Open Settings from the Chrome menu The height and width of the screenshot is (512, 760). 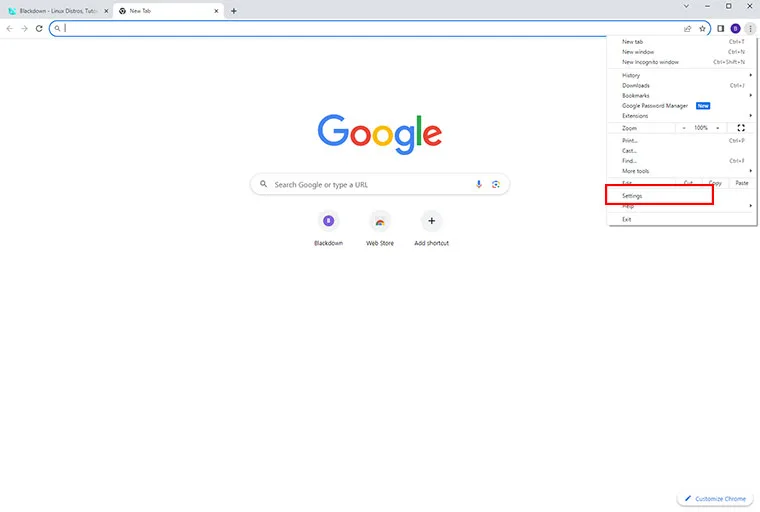tap(632, 196)
